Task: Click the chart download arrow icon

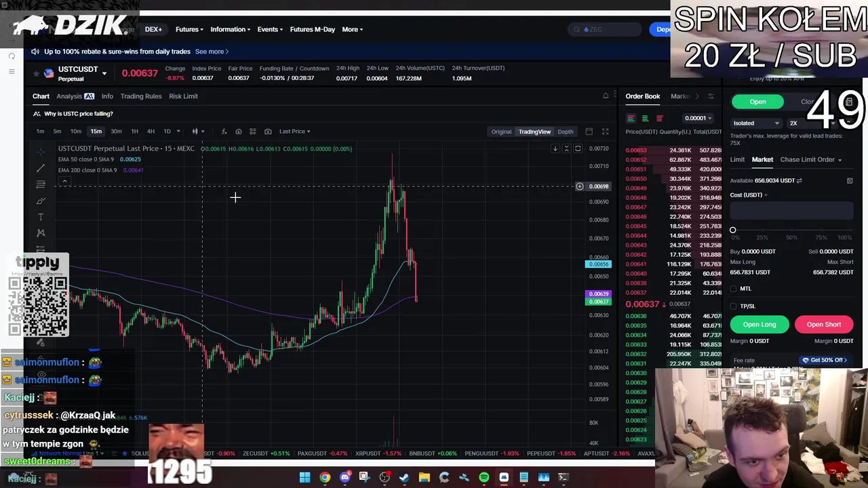Action: [555, 148]
